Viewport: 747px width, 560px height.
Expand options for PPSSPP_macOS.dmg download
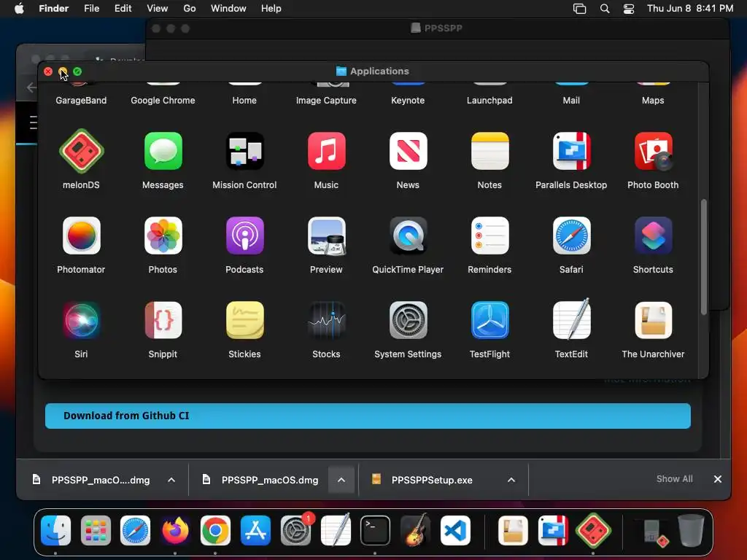click(x=341, y=480)
